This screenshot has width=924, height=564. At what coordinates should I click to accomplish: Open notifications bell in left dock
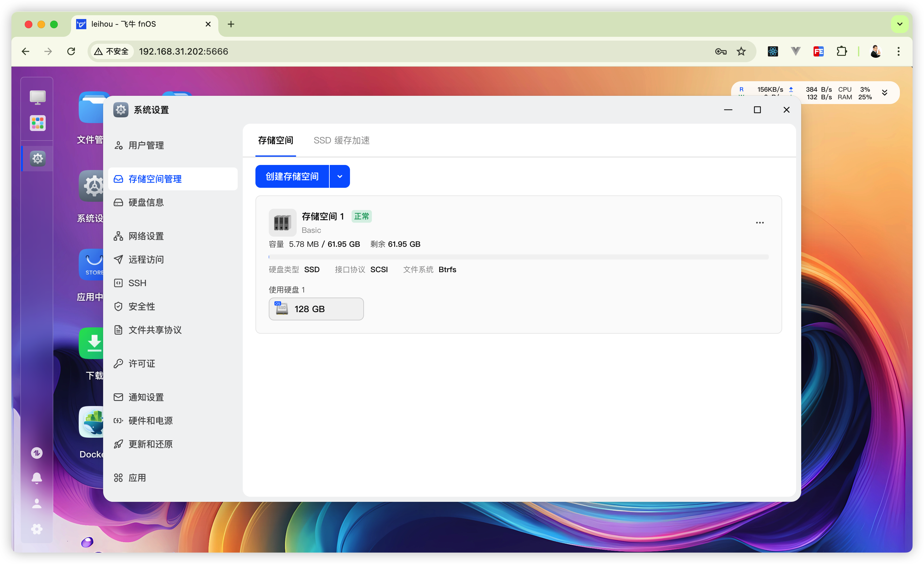(x=37, y=478)
